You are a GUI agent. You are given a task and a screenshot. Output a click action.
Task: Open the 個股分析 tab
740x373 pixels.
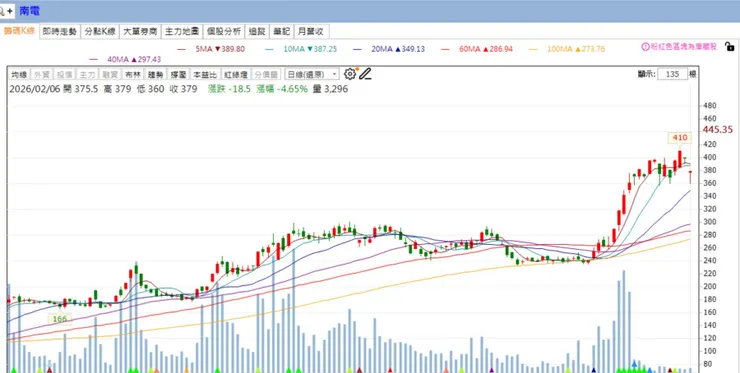click(x=224, y=32)
